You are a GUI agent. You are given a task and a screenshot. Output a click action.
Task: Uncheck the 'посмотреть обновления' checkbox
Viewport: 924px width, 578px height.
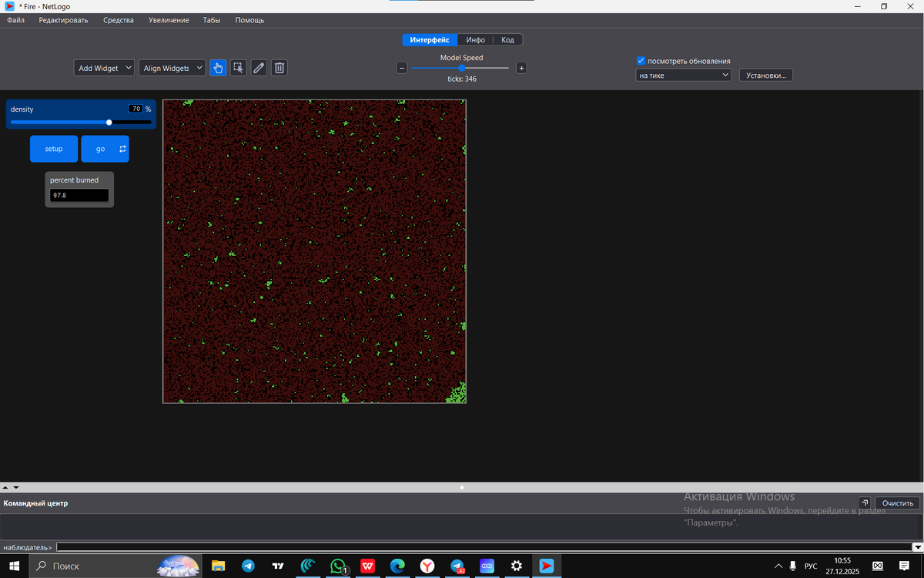click(641, 61)
